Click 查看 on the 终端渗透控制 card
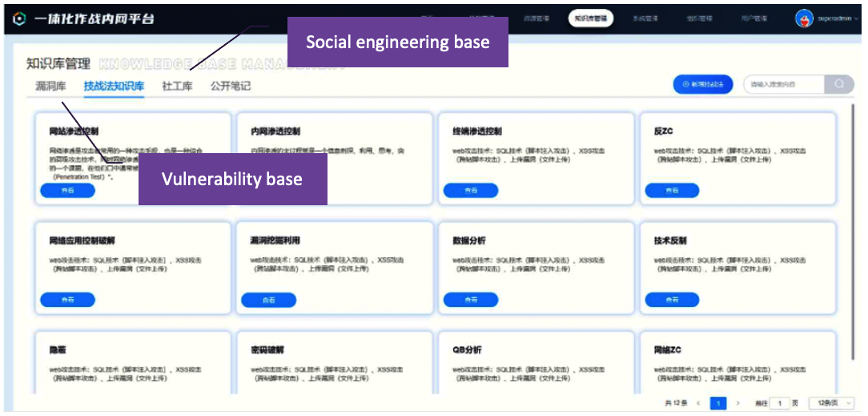This screenshot has width=868, height=416. click(471, 190)
